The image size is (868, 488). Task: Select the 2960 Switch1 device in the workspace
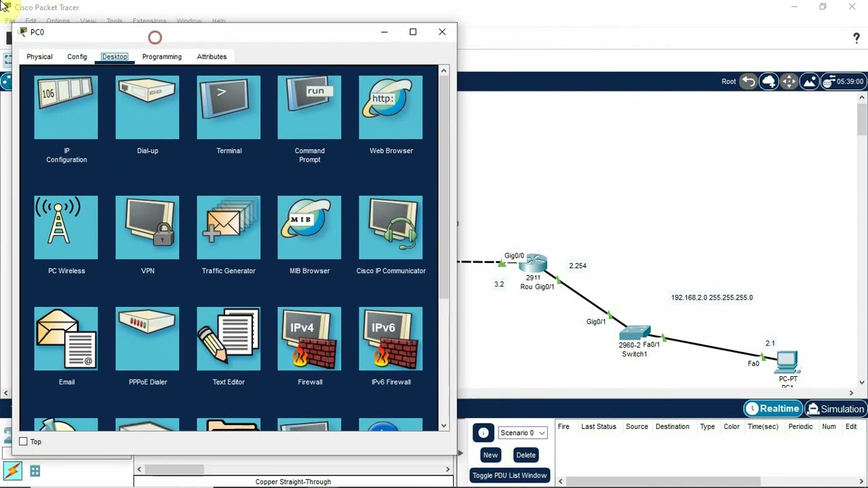tap(635, 333)
